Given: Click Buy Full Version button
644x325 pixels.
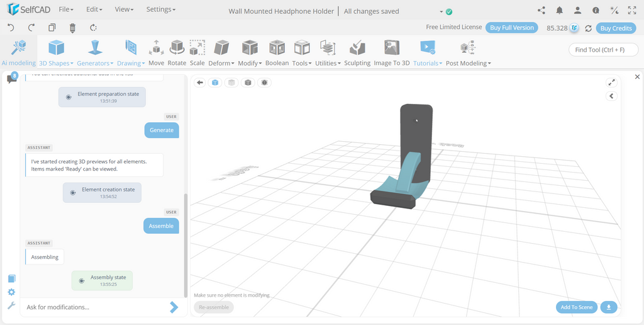Looking at the screenshot, I should pos(511,28).
